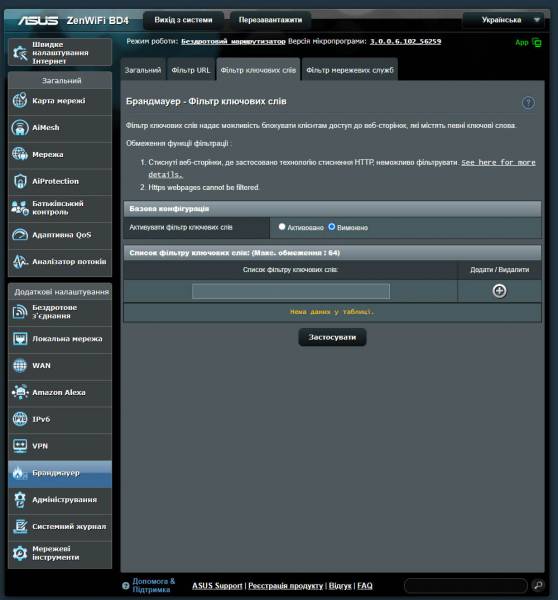The image size is (558, 600).
Task: Switch to the Загальний firewall tab
Action: (143, 70)
